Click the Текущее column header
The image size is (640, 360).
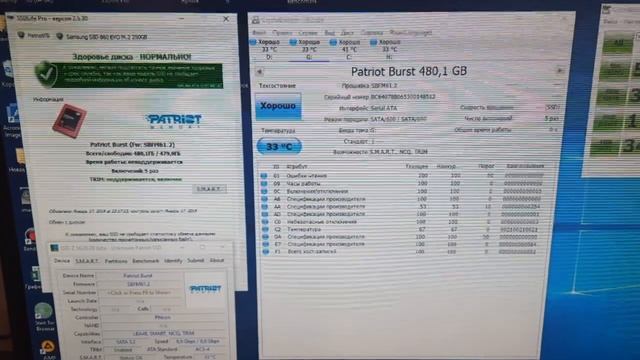pos(417,167)
